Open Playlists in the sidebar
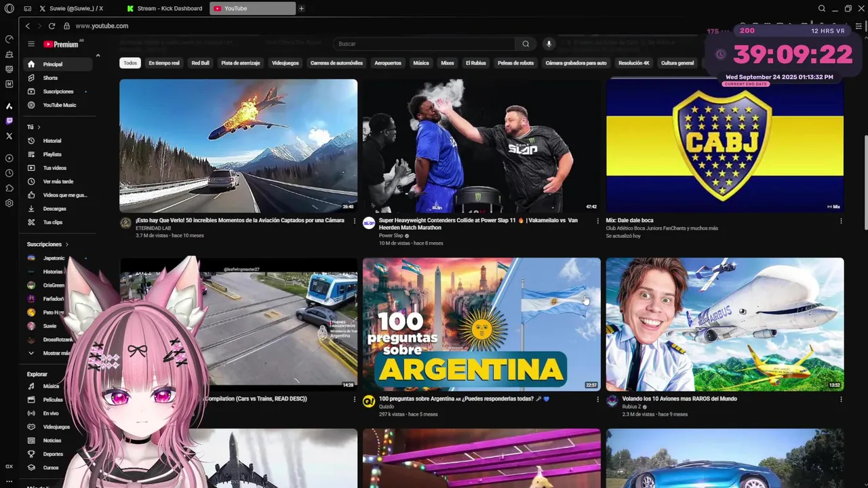The image size is (868, 488). point(59,155)
